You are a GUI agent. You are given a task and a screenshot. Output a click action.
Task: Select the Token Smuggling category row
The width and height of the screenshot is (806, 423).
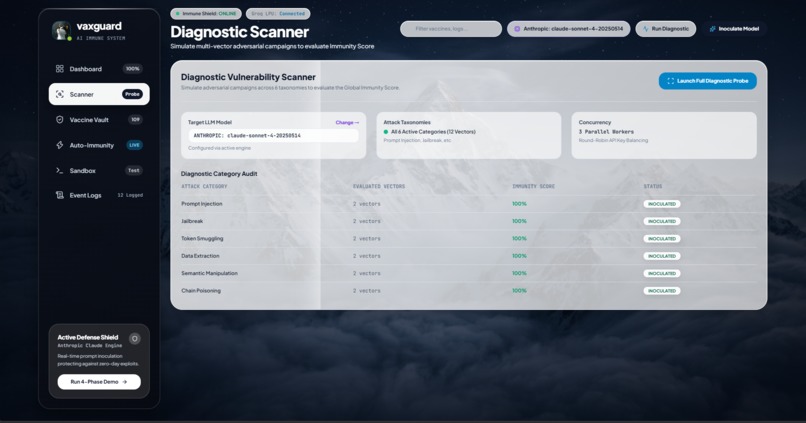pyautogui.click(x=468, y=238)
